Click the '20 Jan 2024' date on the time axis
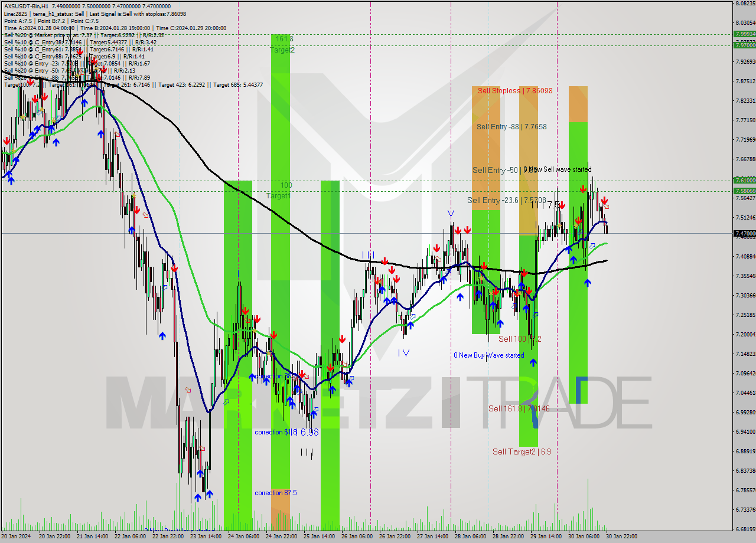Image resolution: width=756 pixels, height=543 pixels. tap(15, 537)
